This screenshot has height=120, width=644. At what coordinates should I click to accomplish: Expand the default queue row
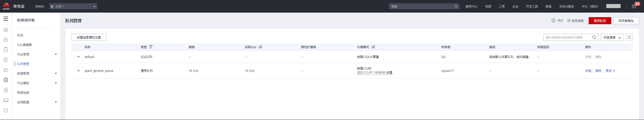click(x=78, y=57)
